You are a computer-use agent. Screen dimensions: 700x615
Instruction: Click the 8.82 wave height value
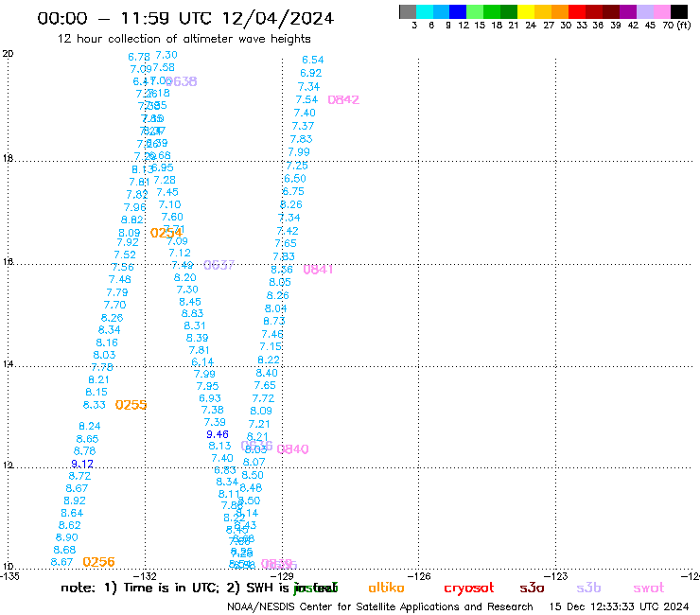coord(131,220)
